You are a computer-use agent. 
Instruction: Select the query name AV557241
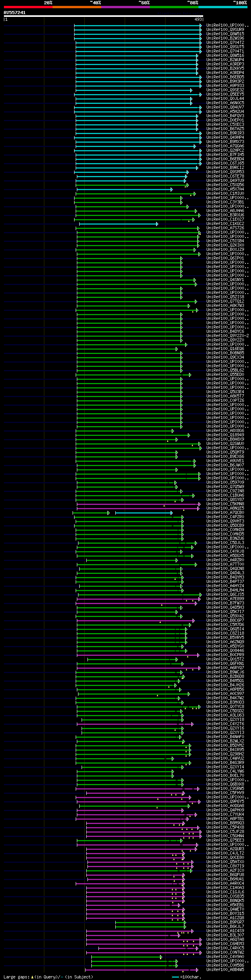pos(15,13)
